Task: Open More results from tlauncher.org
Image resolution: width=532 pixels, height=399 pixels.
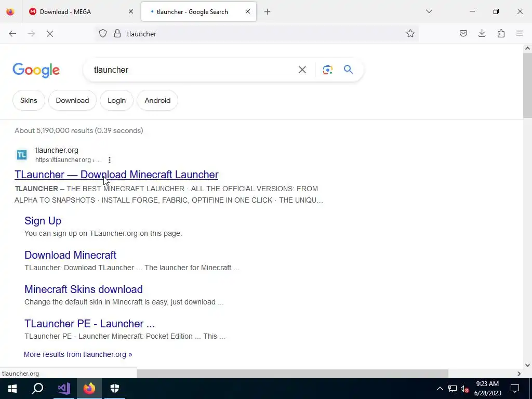Action: (78, 354)
